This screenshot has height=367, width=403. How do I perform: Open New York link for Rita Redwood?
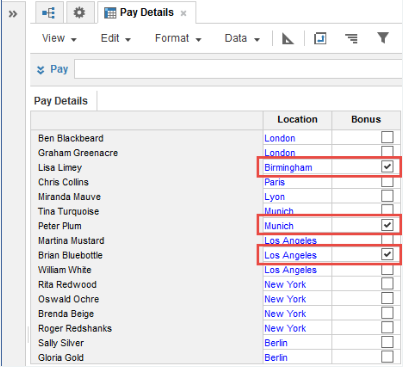pos(285,285)
